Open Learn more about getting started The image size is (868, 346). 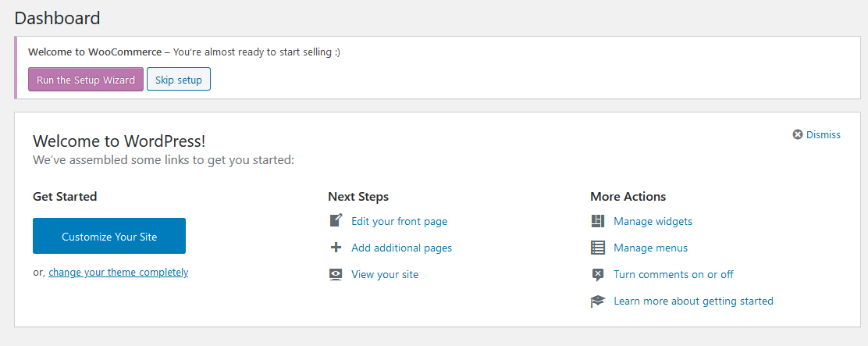pyautogui.click(x=693, y=301)
